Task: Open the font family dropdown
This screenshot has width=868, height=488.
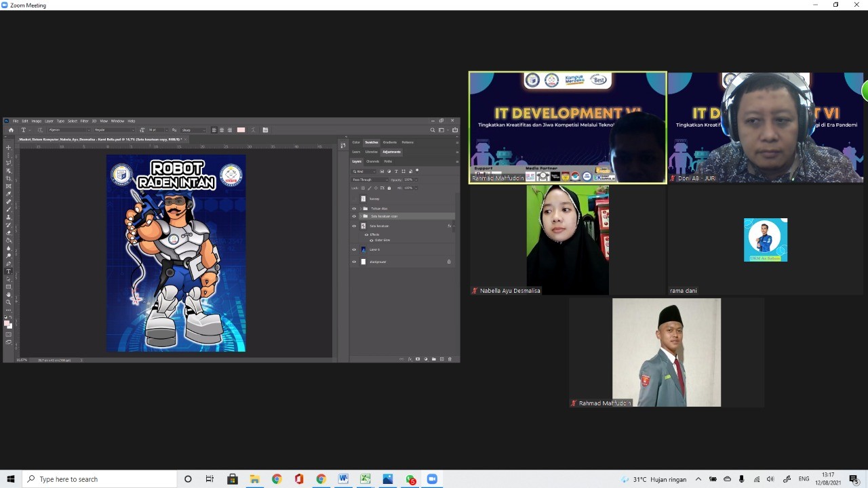Action: (69, 130)
